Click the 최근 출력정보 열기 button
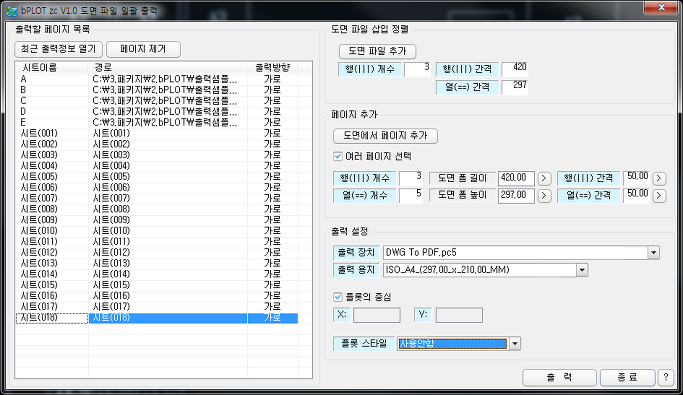The width and height of the screenshot is (683, 395). coord(58,49)
